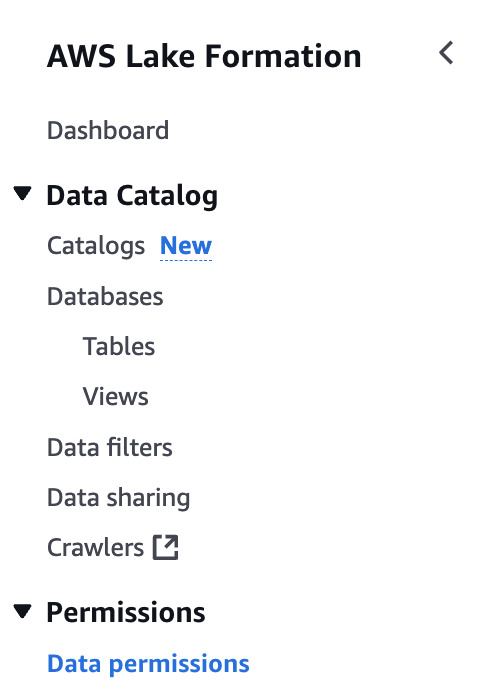Open the Databases list
This screenshot has width=496, height=698.
pos(105,296)
